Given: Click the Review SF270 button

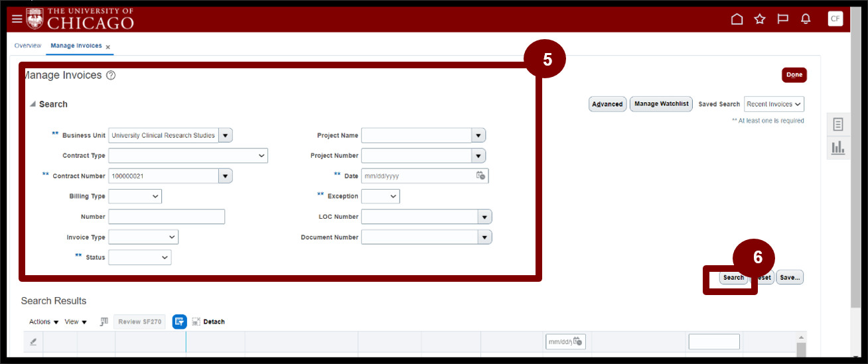Looking at the screenshot, I should [x=139, y=322].
